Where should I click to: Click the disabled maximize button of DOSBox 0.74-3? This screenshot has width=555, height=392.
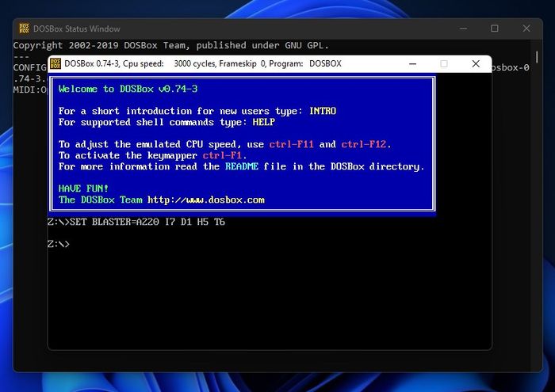[x=444, y=63]
